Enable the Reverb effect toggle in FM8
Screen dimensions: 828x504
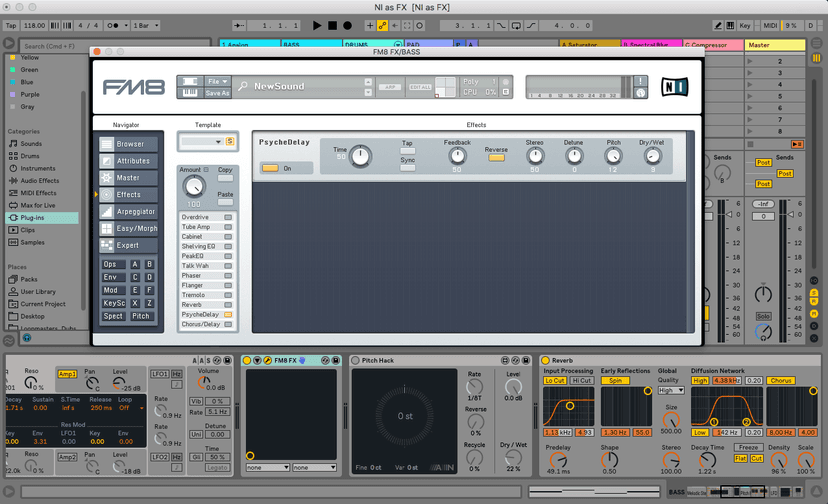pyautogui.click(x=228, y=305)
